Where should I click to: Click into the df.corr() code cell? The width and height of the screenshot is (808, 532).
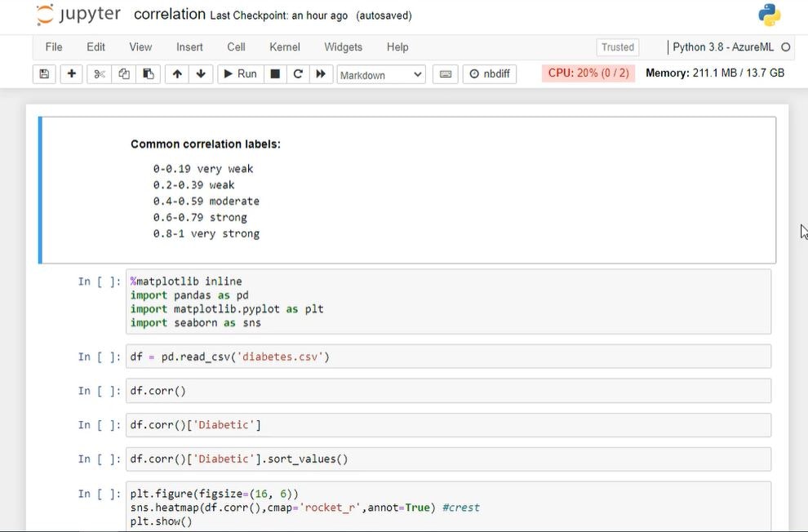click(x=447, y=391)
